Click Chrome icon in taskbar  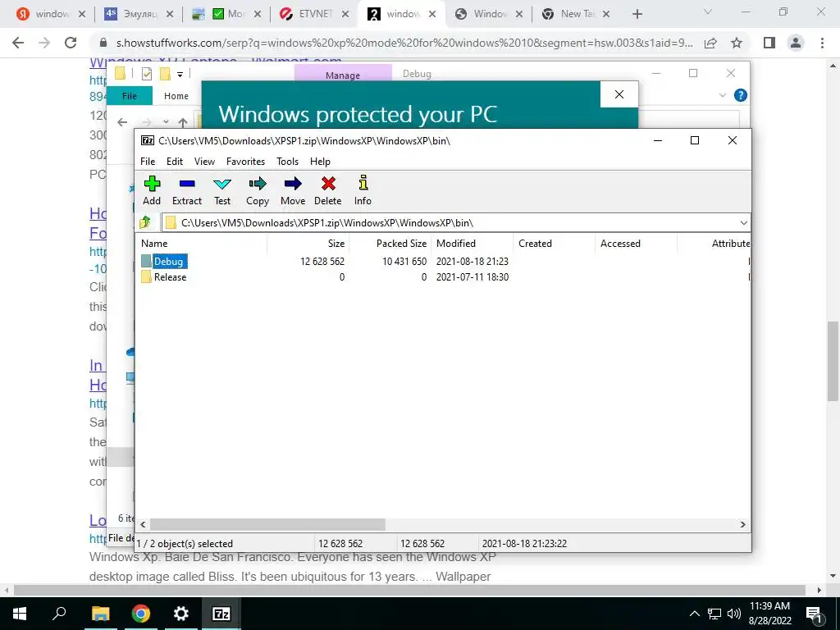141,614
